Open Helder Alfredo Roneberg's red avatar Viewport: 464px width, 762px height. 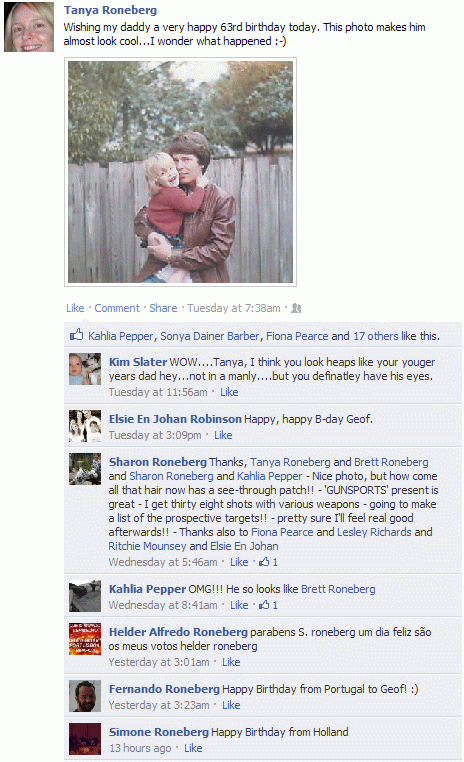click(85, 639)
